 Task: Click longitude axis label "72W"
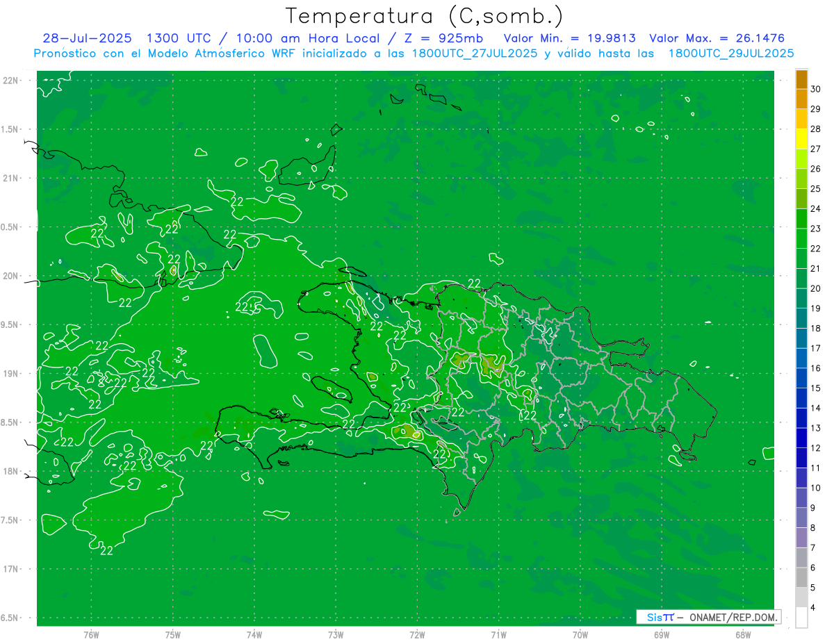(417, 635)
